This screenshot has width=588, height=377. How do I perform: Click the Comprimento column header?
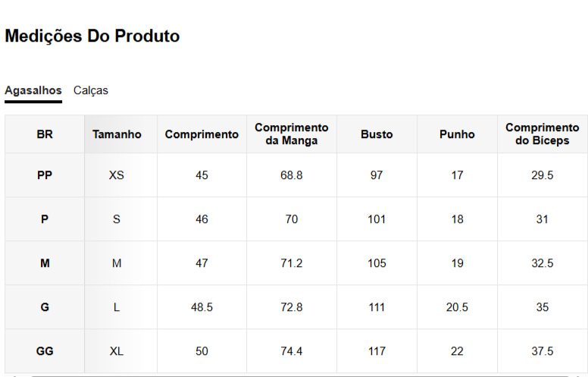tap(202, 134)
